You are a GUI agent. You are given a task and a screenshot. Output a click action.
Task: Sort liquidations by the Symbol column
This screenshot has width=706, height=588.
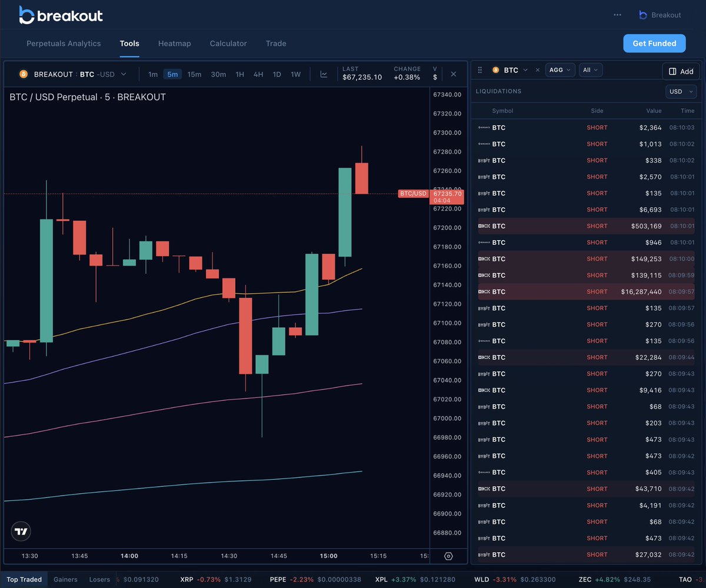click(x=502, y=111)
